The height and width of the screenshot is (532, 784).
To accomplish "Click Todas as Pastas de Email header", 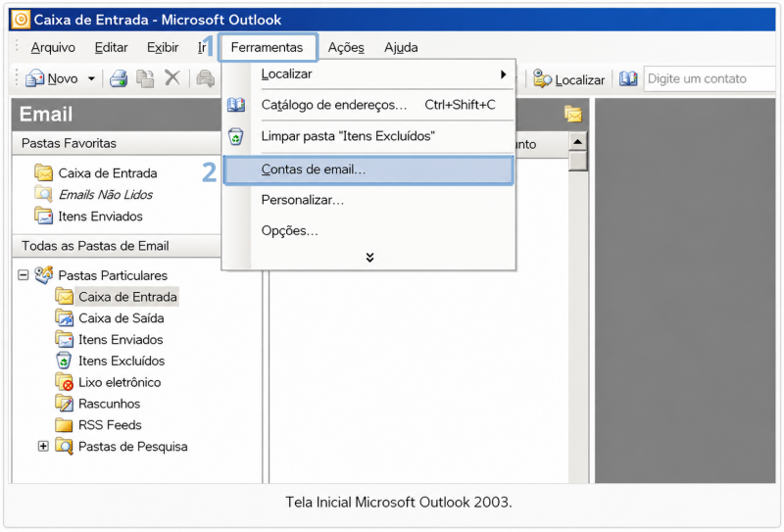I will (x=117, y=246).
